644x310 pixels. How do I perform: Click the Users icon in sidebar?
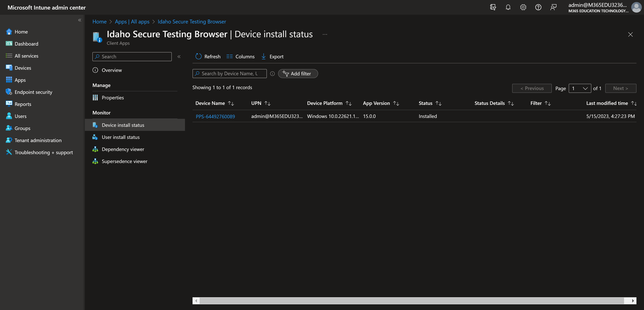coord(9,116)
